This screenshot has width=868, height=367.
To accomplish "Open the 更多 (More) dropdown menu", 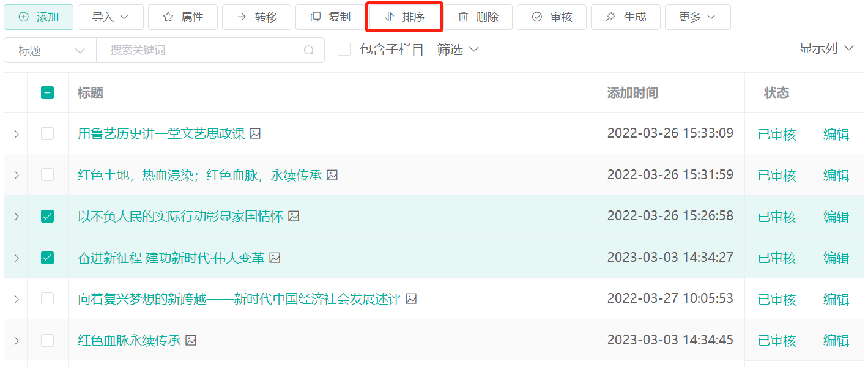I will (697, 17).
